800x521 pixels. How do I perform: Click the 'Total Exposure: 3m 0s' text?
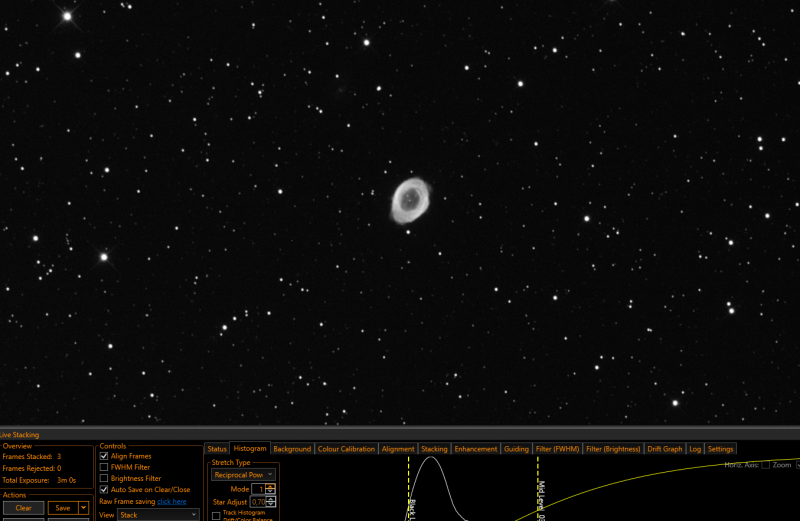(39, 480)
